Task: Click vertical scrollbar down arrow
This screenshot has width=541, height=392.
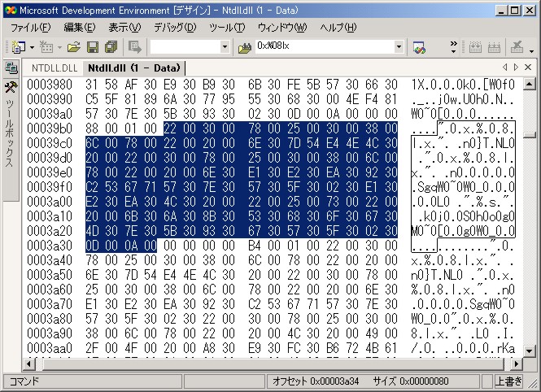Action: point(529,351)
